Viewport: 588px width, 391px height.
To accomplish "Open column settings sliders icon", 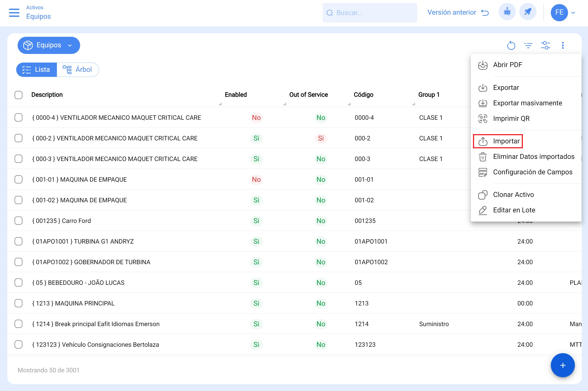I will 545,45.
